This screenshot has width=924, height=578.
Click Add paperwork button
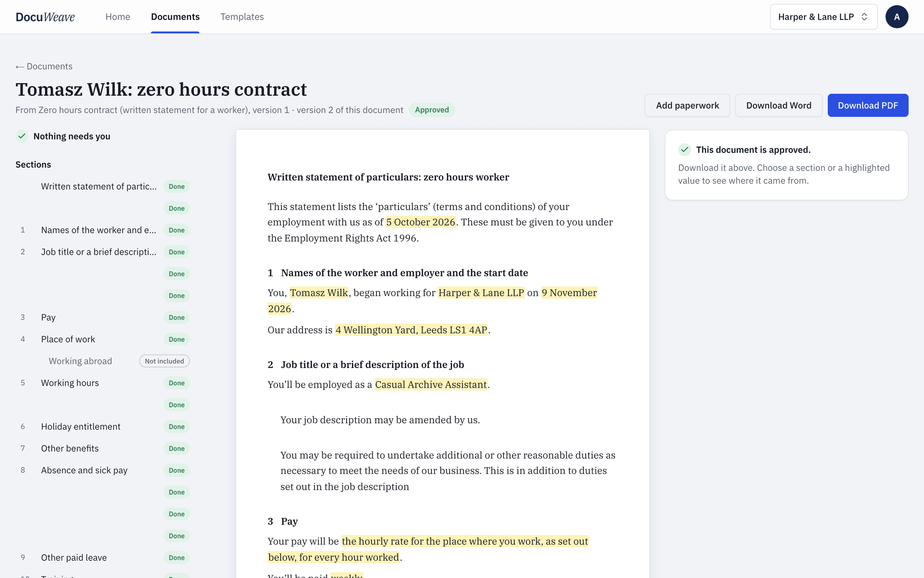pos(687,105)
